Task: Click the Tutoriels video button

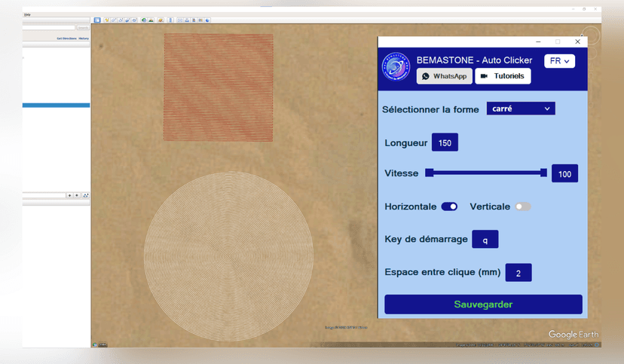Action: click(x=503, y=76)
